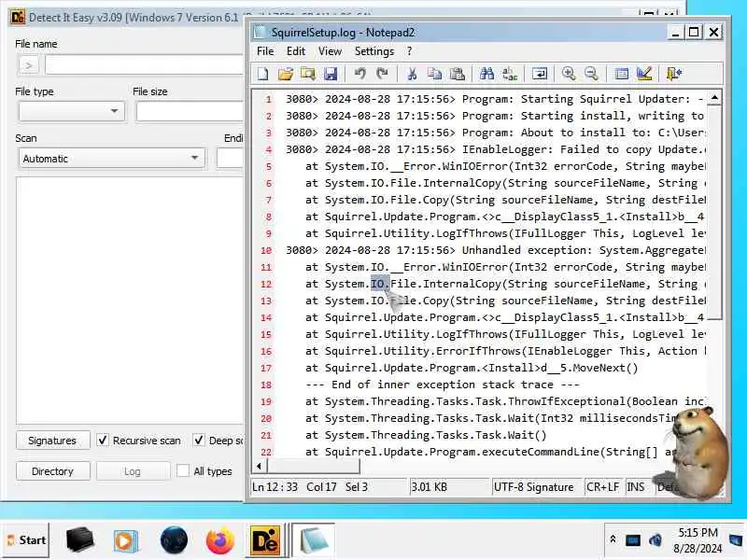
Task: Click the Browse files toolbar icon
Action: click(x=308, y=74)
